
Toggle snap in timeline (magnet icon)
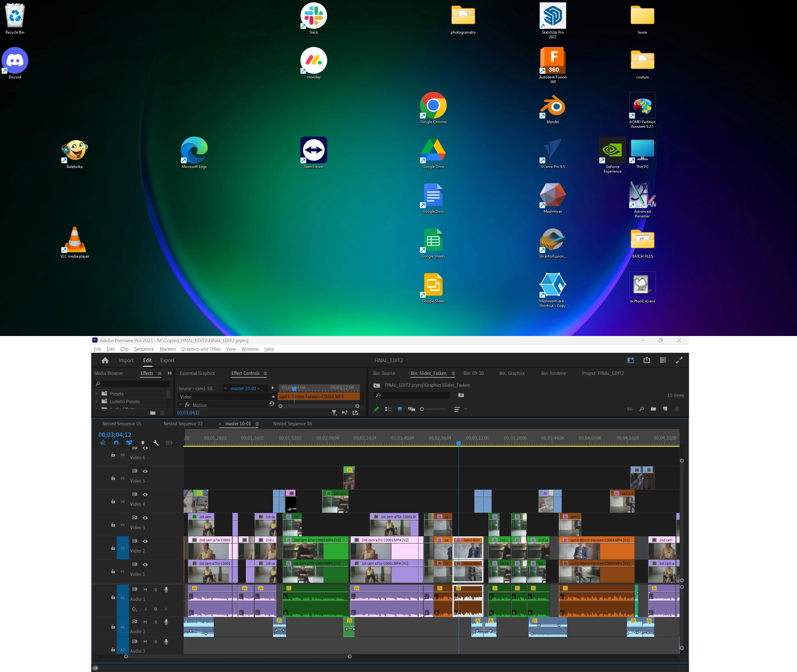(x=116, y=443)
